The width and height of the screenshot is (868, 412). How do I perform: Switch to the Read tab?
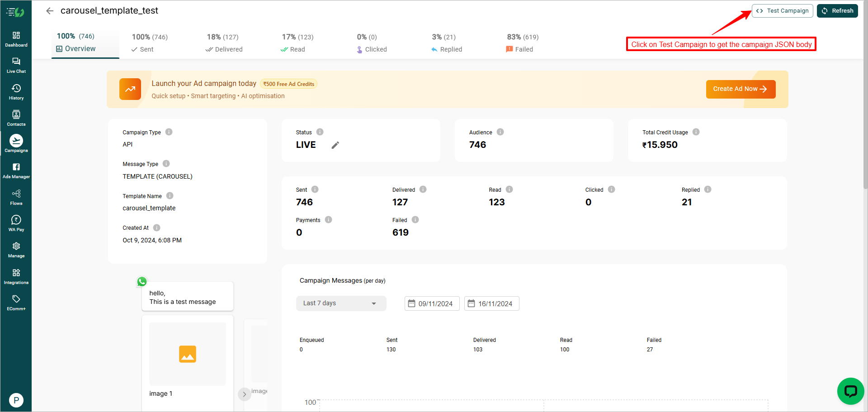coord(297,43)
